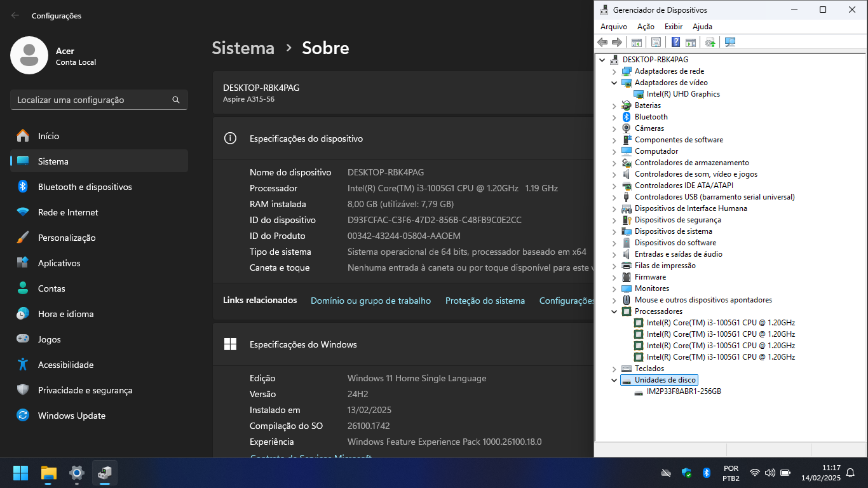
Task: Click the Forward arrow in Device Manager toolbar
Action: 616,42
